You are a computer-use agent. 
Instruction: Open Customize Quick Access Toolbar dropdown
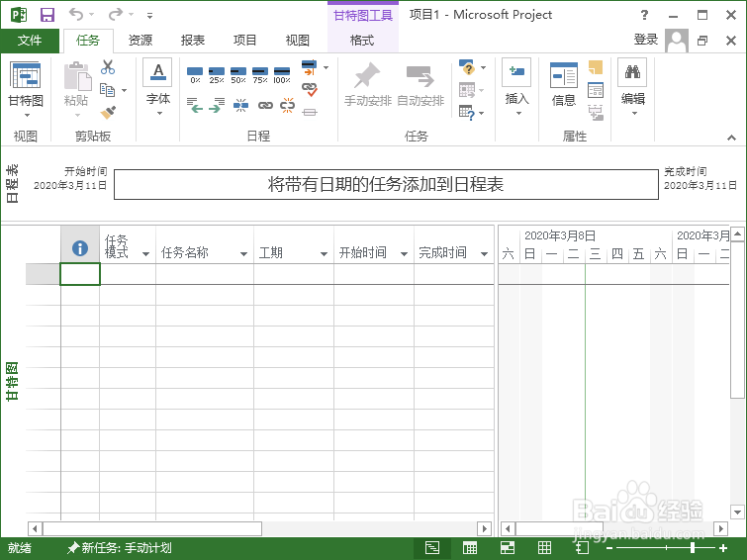coord(149,15)
